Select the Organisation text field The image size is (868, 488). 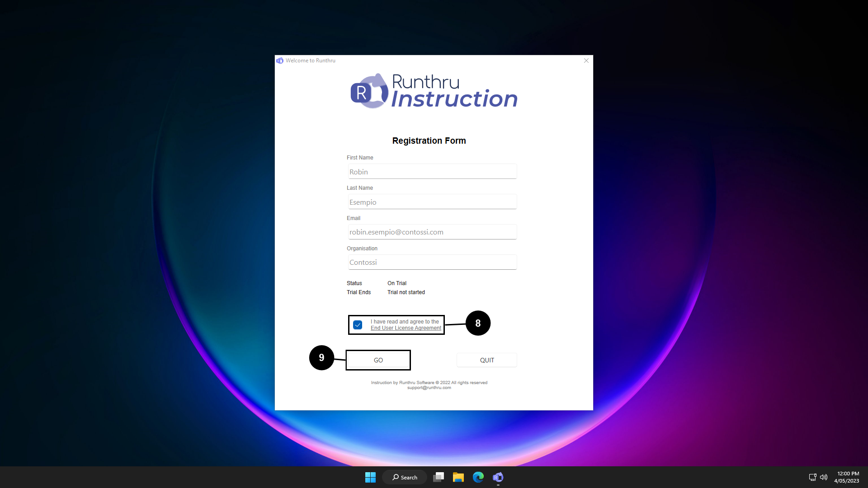432,263
